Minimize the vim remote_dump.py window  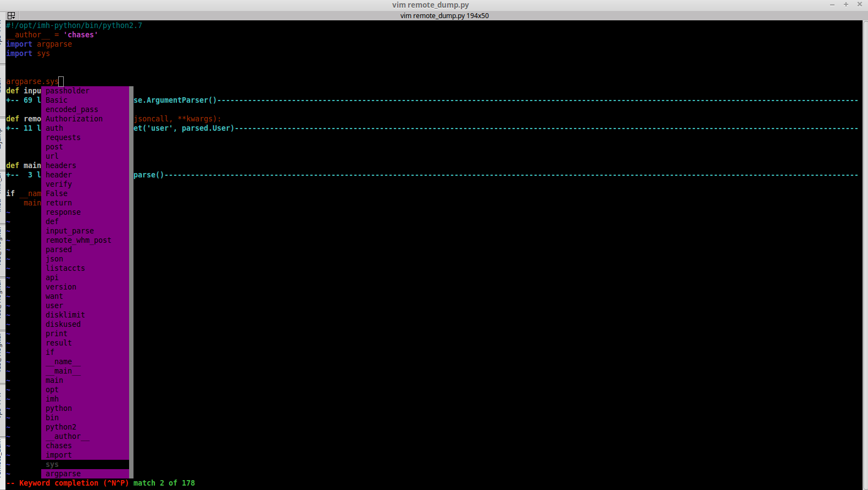pyautogui.click(x=832, y=4)
